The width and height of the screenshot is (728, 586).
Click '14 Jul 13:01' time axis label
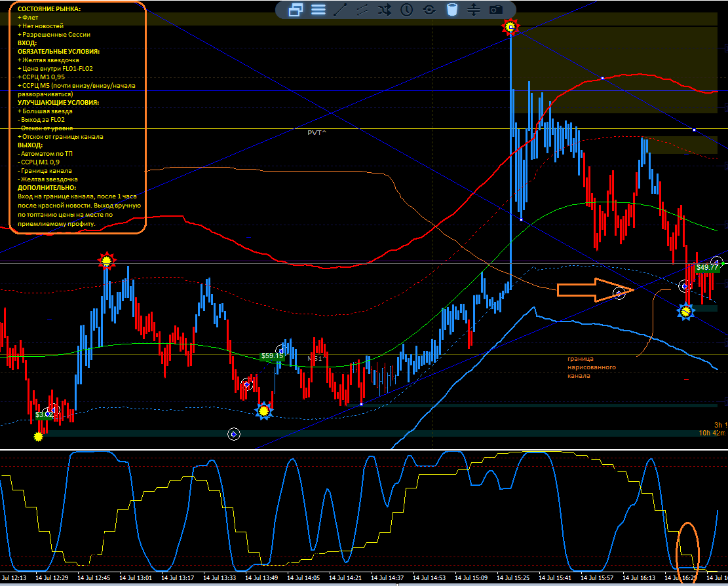click(136, 577)
